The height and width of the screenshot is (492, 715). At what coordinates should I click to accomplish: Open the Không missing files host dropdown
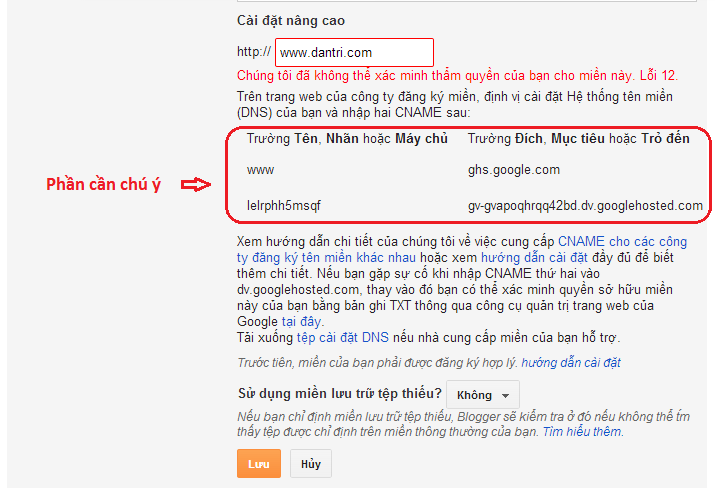(483, 395)
